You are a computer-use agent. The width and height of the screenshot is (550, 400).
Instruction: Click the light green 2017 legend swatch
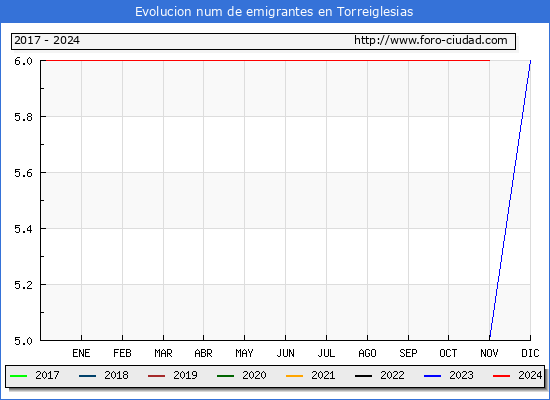click(19, 376)
